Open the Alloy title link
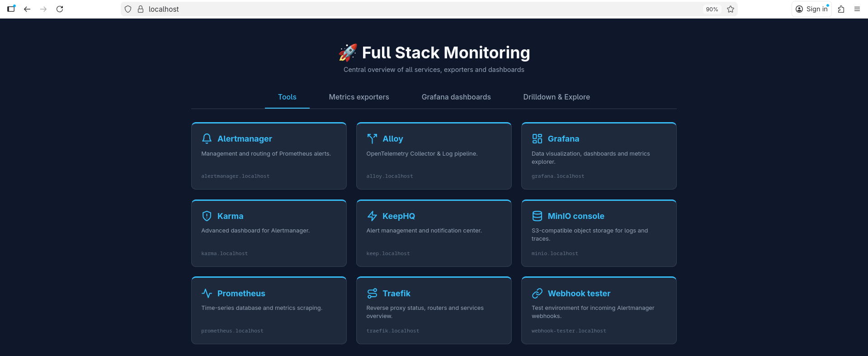This screenshot has height=356, width=868. pyautogui.click(x=393, y=139)
